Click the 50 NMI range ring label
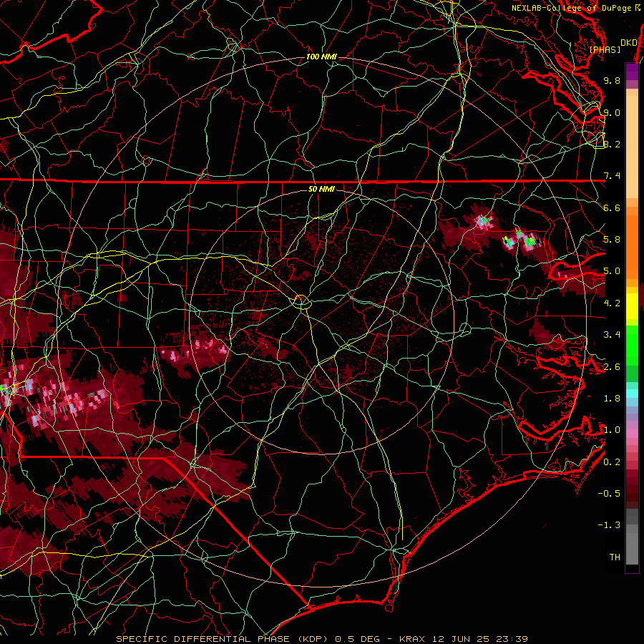This screenshot has height=644, width=644. point(321,189)
